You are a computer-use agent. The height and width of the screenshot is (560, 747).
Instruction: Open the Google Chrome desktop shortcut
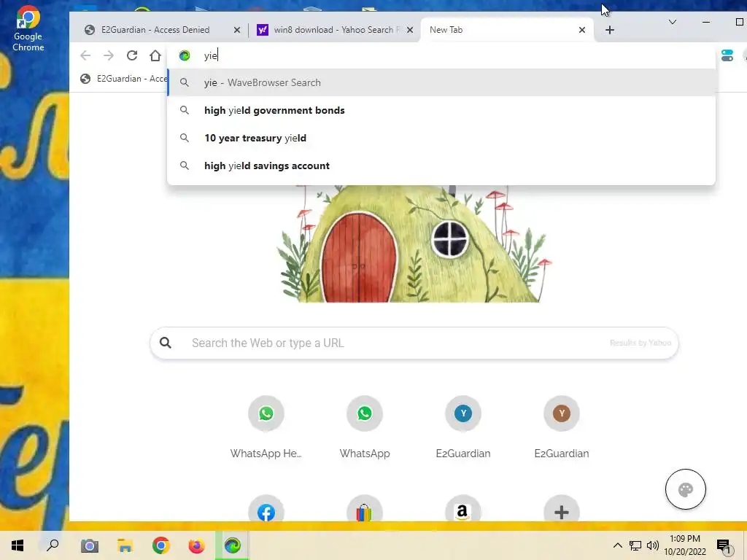[28, 28]
